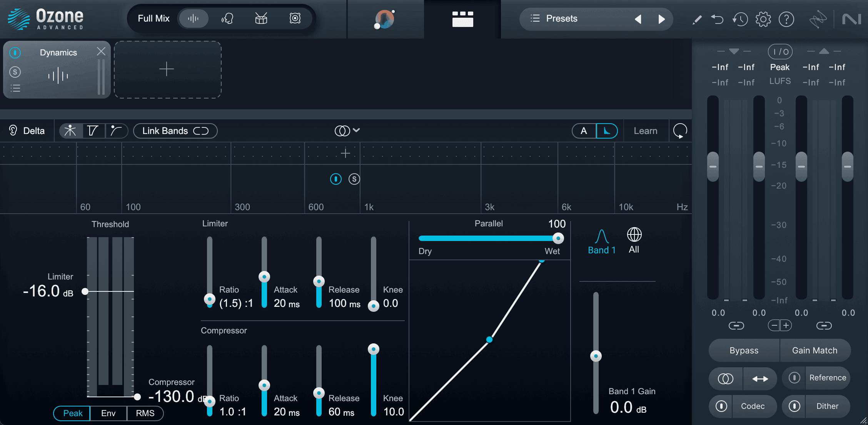This screenshot has width=868, height=425.
Task: Click the Learn button
Action: pyautogui.click(x=646, y=131)
